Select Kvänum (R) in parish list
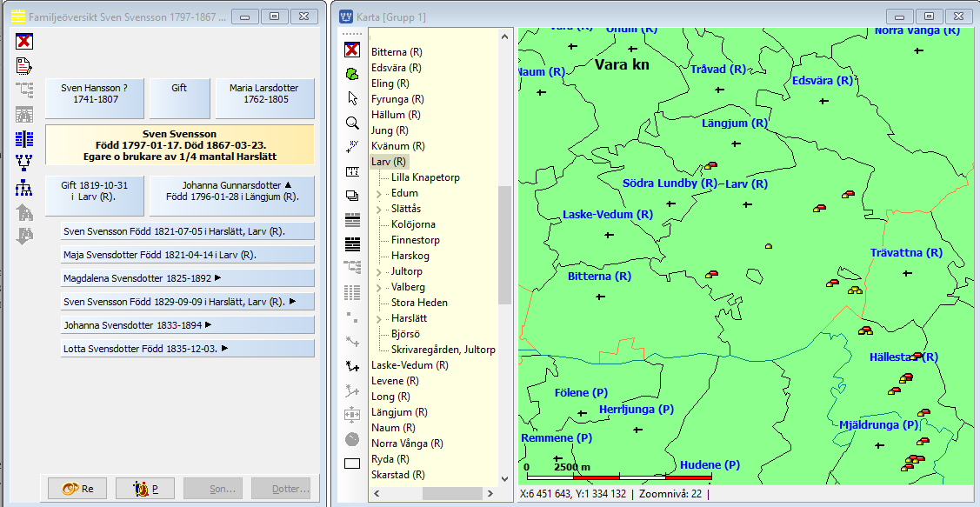The image size is (980, 507). [398, 146]
